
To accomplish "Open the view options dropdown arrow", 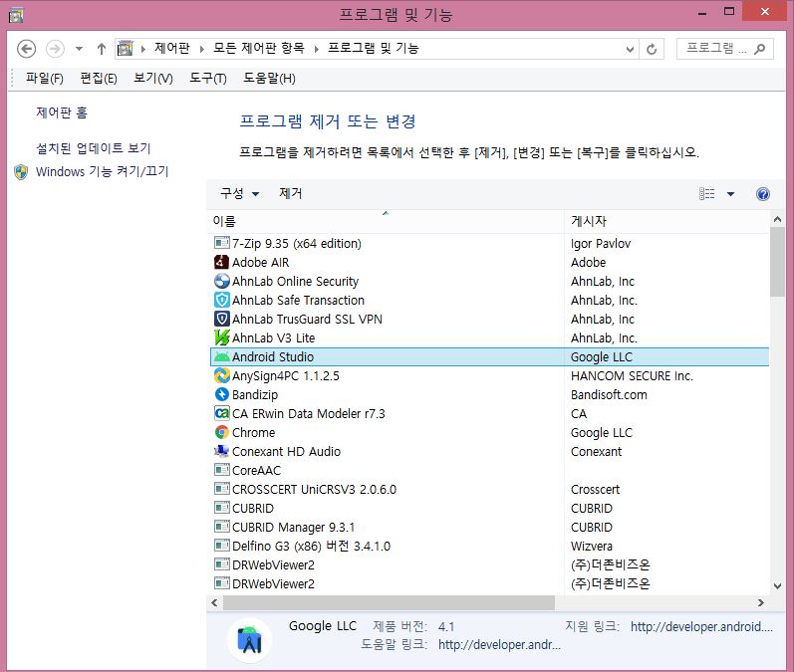I will pos(730,194).
